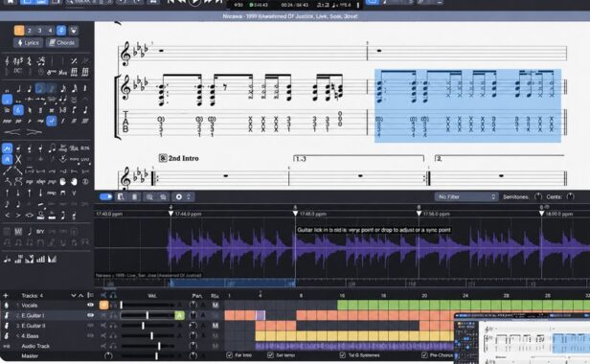Click the dead note X icon
Screen dimensions: 590x364
(x=18, y=159)
